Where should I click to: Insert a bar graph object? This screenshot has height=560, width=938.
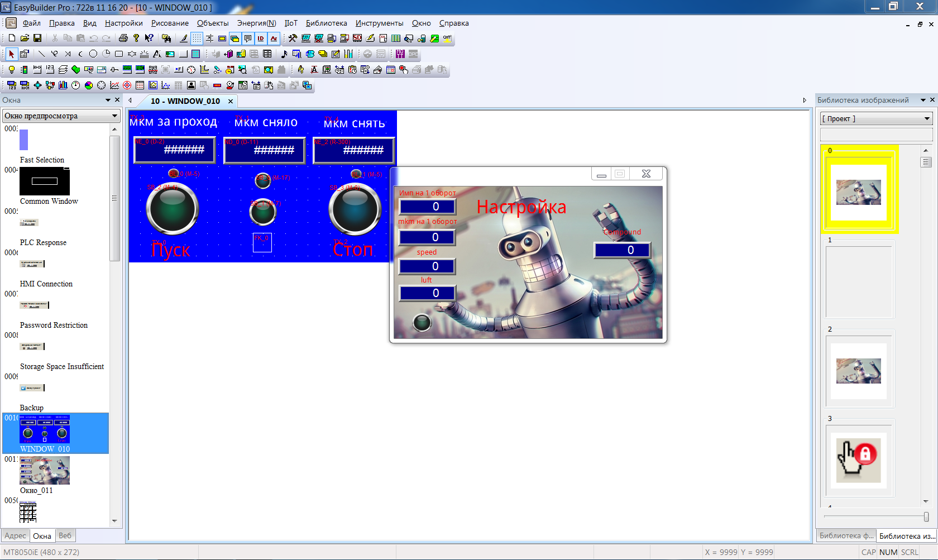pyautogui.click(x=63, y=85)
